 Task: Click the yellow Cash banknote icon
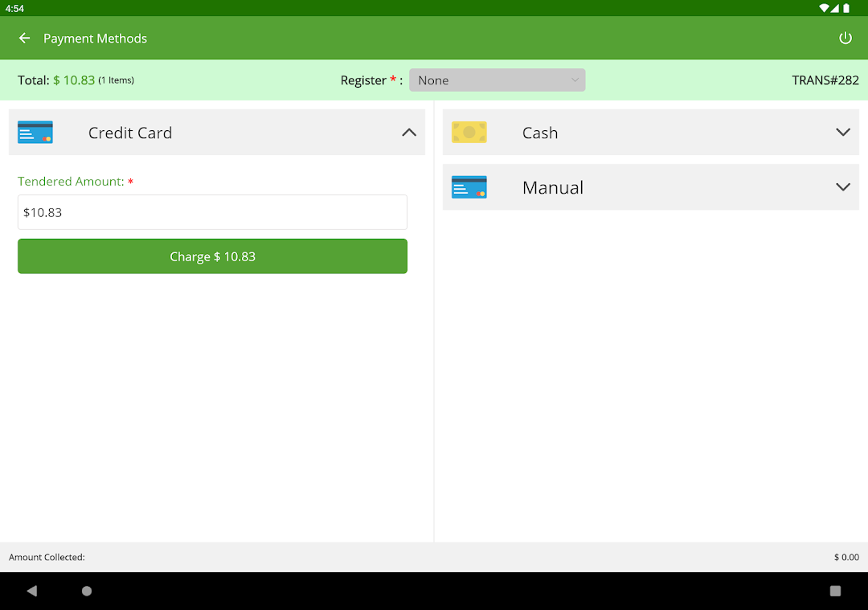click(469, 133)
